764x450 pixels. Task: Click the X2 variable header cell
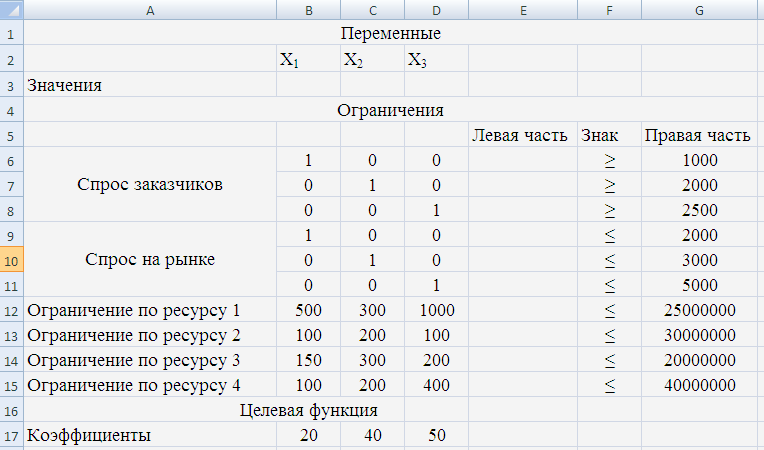pyautogui.click(x=372, y=59)
